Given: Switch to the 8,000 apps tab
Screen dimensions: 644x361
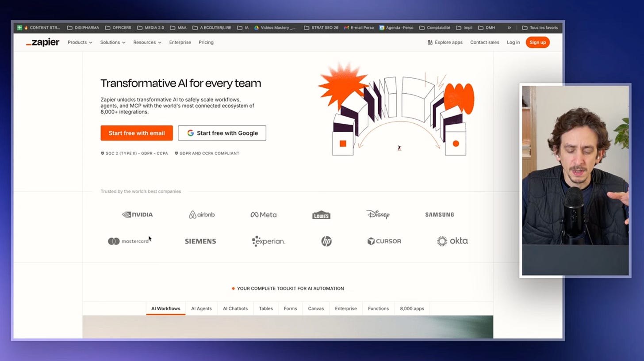Looking at the screenshot, I should point(412,308).
